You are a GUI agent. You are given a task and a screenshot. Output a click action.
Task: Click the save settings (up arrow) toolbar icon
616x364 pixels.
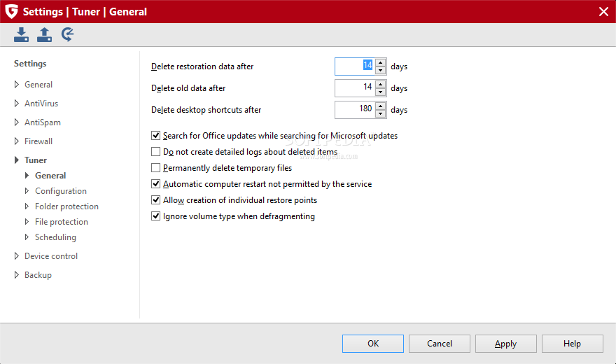(45, 34)
